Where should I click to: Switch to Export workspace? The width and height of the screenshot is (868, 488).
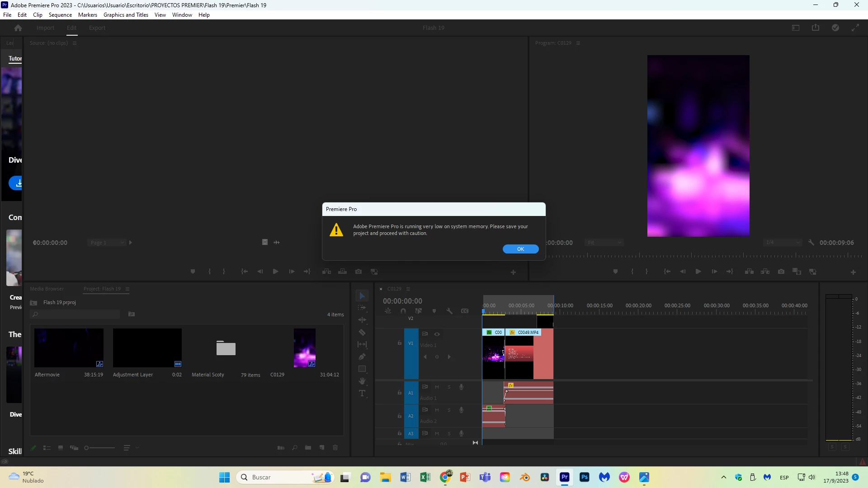[97, 28]
